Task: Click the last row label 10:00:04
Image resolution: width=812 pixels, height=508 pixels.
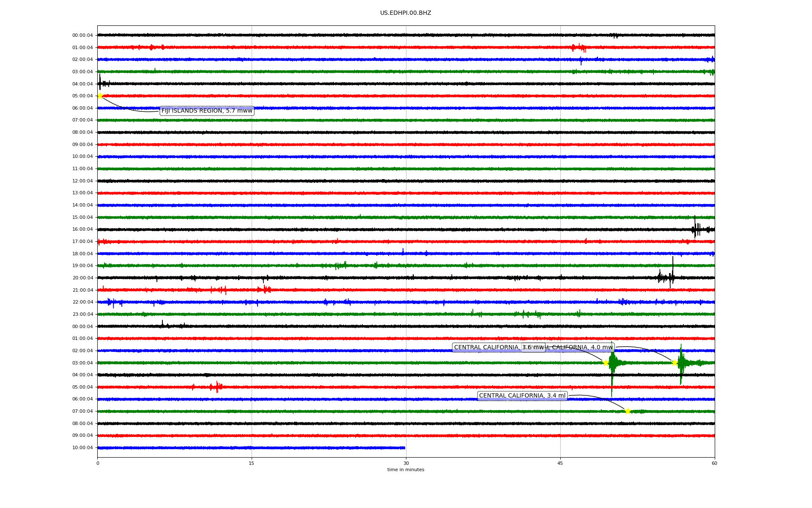Action: [82, 448]
